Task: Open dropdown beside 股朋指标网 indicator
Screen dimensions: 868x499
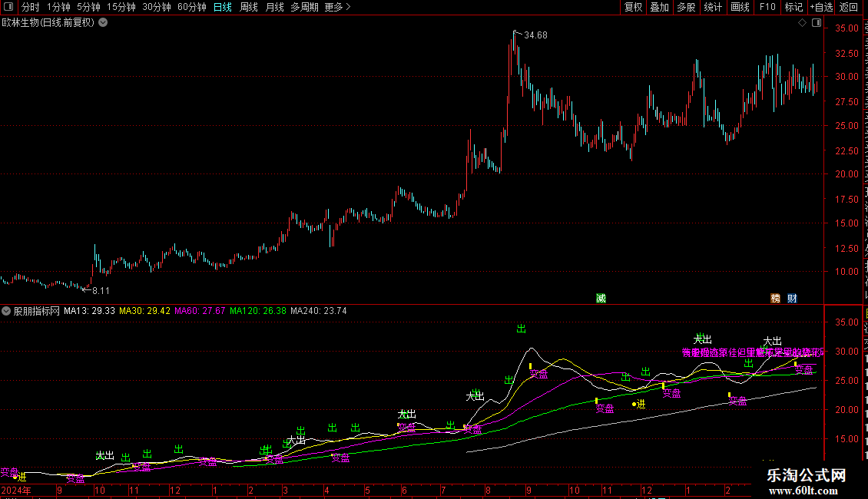Action: click(5, 311)
